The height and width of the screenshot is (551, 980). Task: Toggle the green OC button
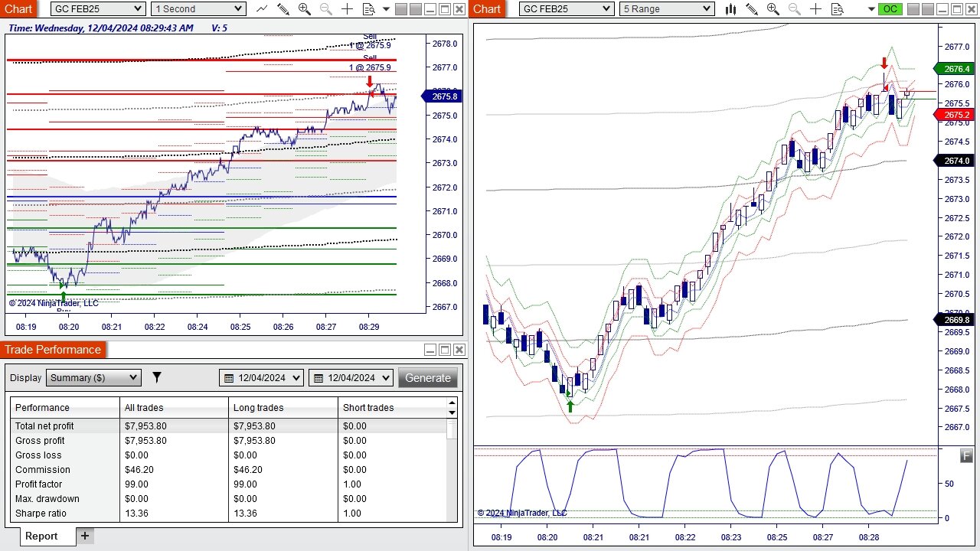890,9
